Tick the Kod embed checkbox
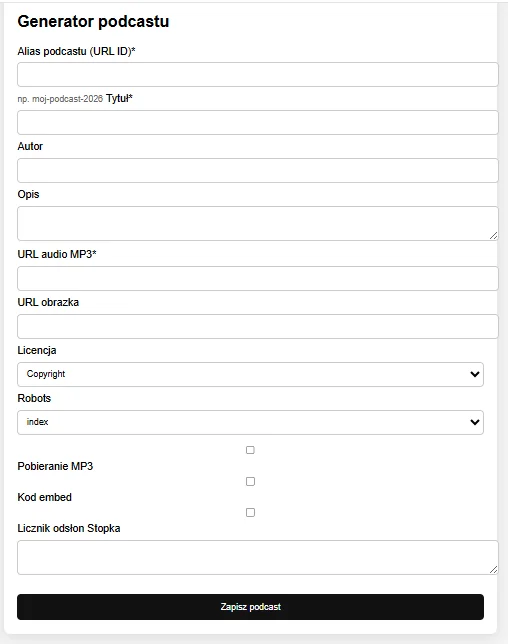This screenshot has width=508, height=644. click(x=250, y=481)
